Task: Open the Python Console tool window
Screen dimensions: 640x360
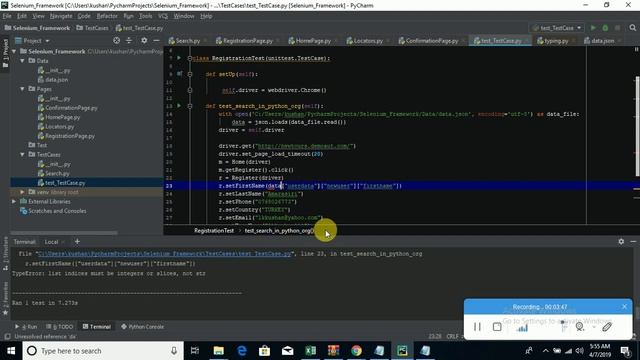Action: tap(142, 327)
